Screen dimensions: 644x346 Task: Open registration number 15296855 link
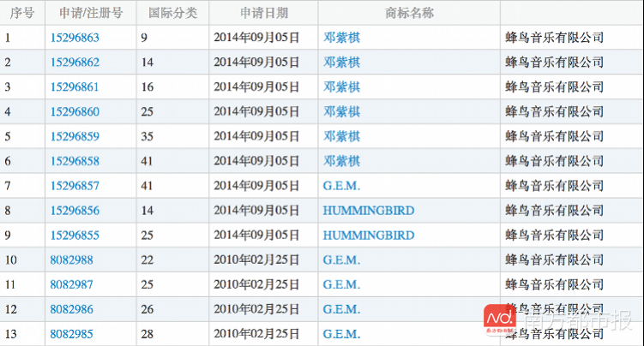click(x=75, y=235)
